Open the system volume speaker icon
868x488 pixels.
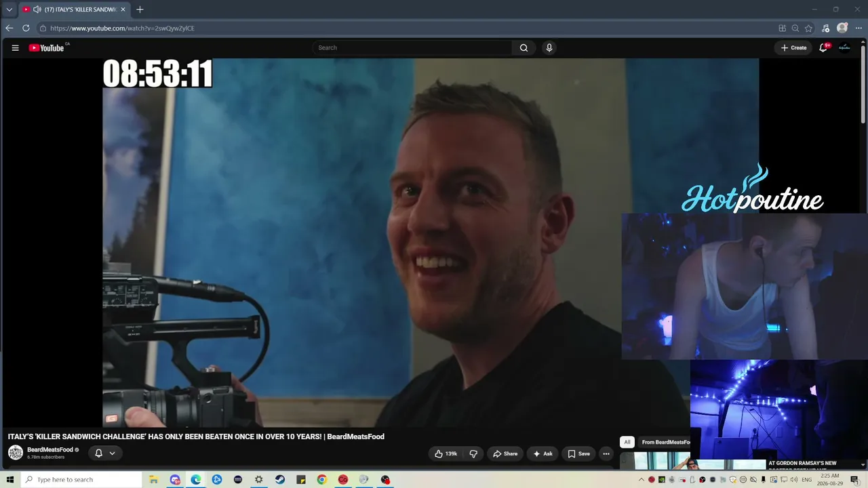[x=793, y=480]
